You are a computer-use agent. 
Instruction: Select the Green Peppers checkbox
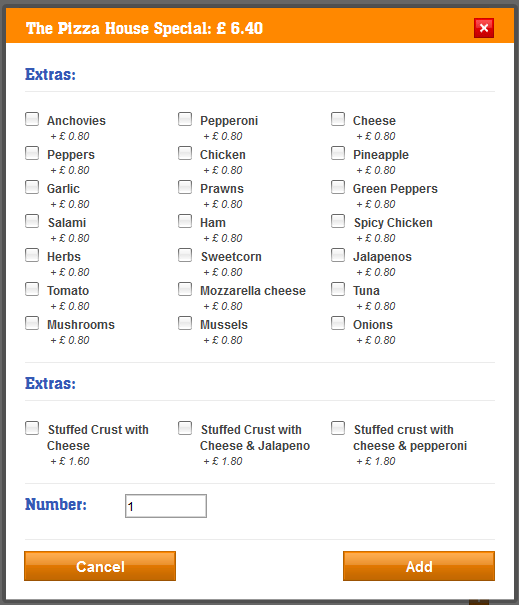click(338, 187)
